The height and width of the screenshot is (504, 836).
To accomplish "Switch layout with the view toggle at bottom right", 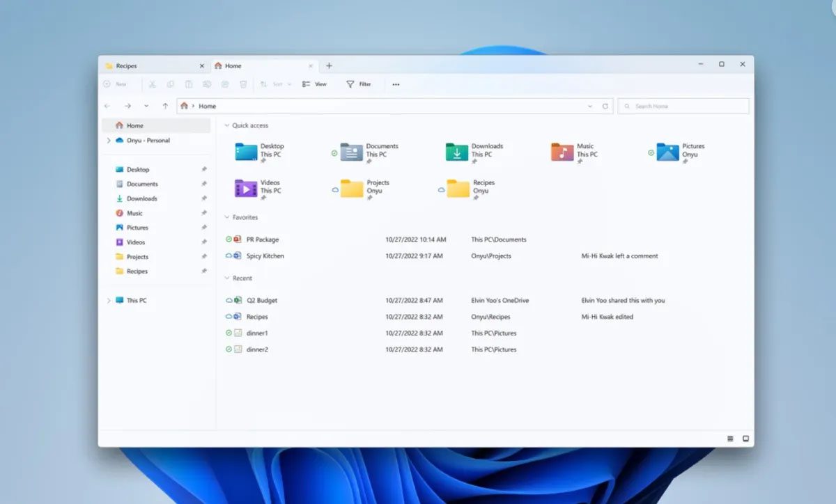I will point(745,438).
